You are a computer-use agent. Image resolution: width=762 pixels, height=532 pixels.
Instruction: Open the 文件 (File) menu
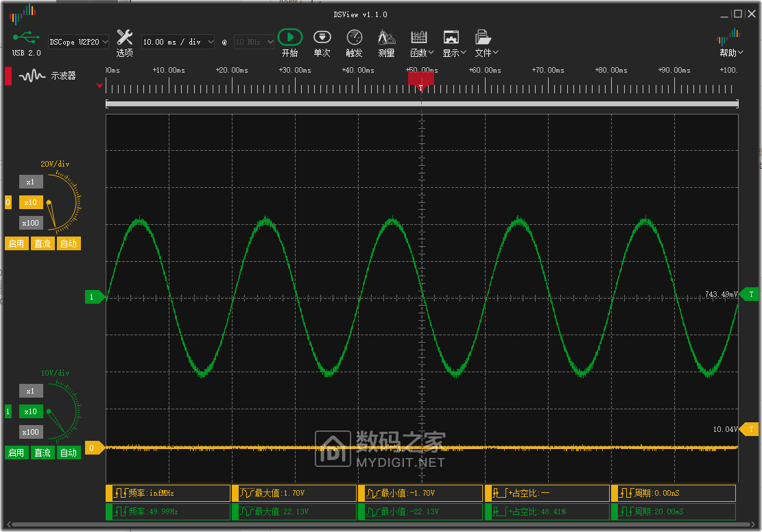[486, 43]
